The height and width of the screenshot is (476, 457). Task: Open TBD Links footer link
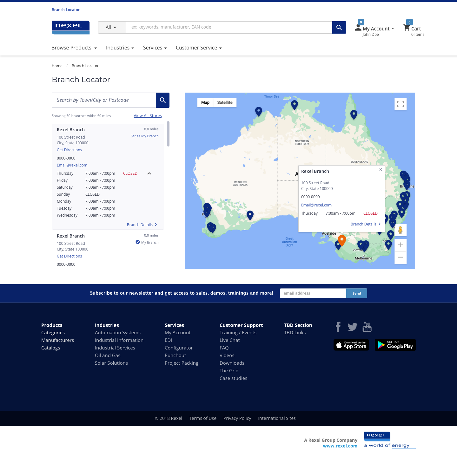click(295, 333)
